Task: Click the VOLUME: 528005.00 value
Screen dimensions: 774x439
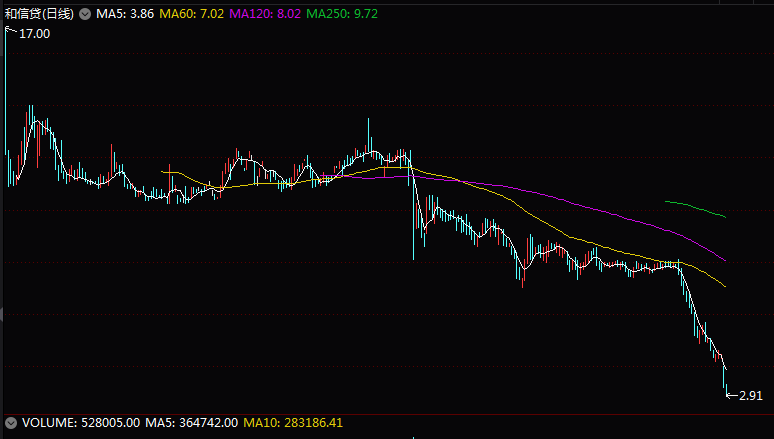Action: (81, 423)
